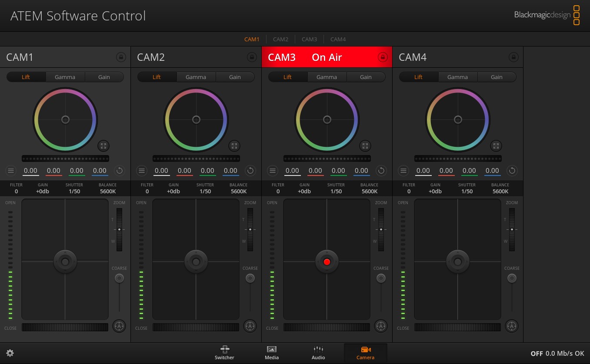
Task: Reset CAM2 color correction values
Action: click(x=250, y=171)
